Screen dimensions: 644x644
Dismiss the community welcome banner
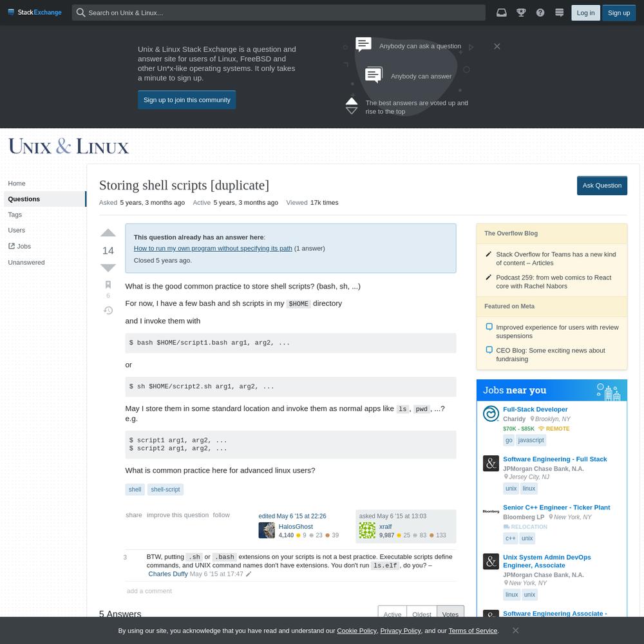click(497, 46)
